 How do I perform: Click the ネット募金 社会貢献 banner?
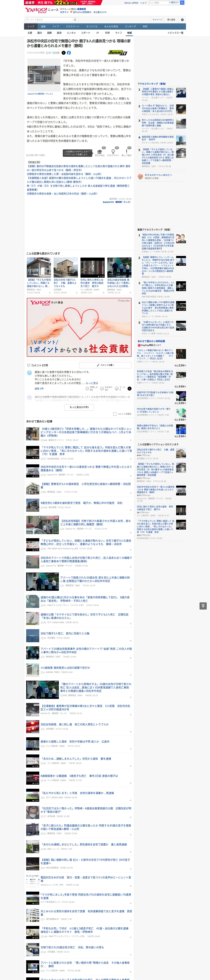(x=79, y=327)
